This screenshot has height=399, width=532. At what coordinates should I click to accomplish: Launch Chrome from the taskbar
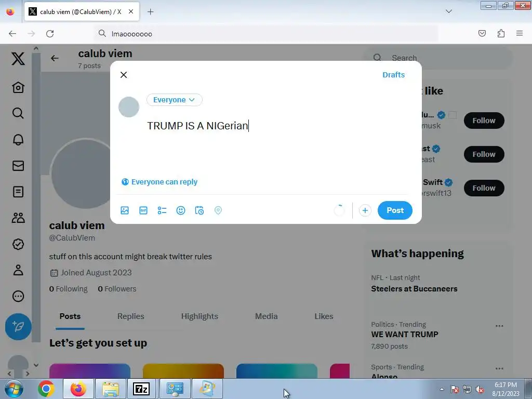pos(46,389)
